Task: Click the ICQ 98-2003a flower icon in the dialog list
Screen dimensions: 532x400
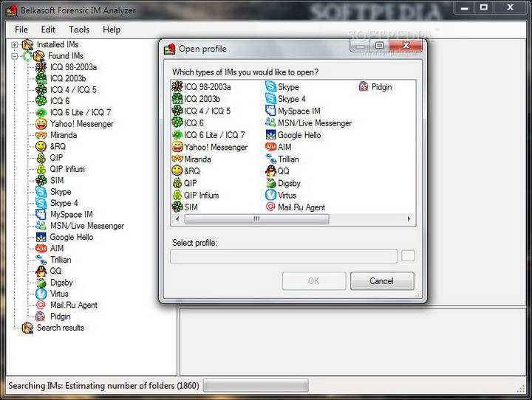Action: pos(177,87)
